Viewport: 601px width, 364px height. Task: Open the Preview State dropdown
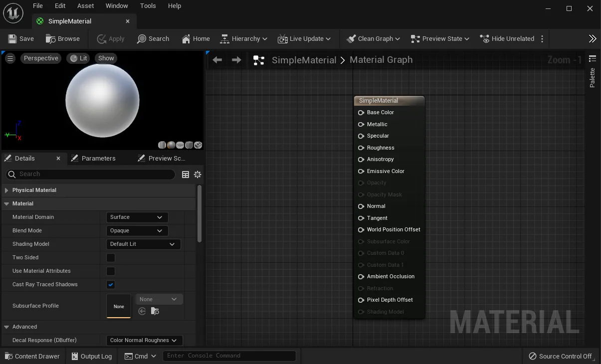point(440,38)
